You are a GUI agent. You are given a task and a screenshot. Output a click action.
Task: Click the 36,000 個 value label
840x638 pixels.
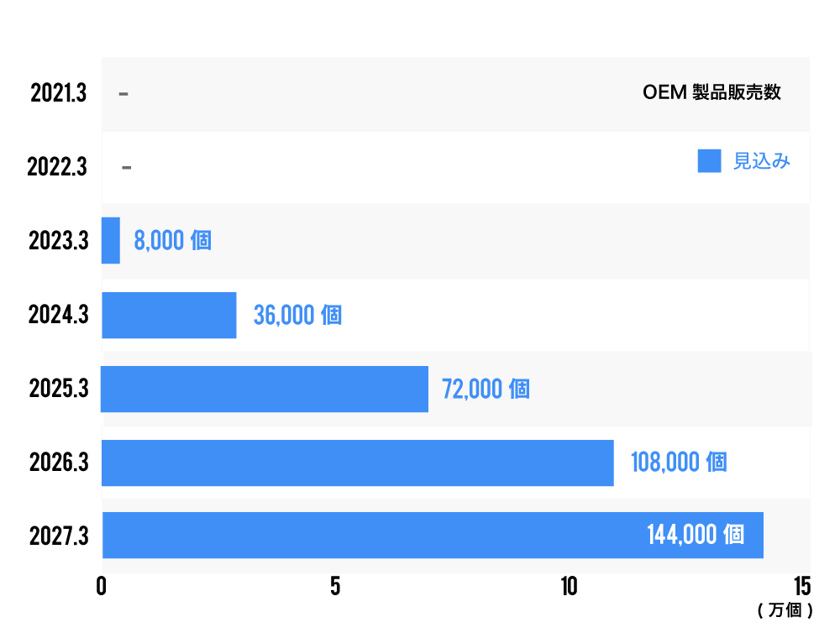pyautogui.click(x=297, y=316)
